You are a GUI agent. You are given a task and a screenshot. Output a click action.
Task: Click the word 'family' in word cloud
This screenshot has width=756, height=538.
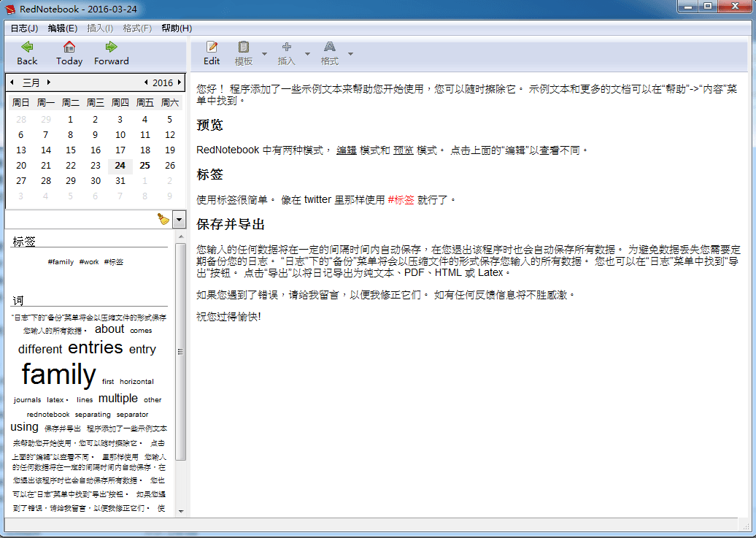(59, 374)
